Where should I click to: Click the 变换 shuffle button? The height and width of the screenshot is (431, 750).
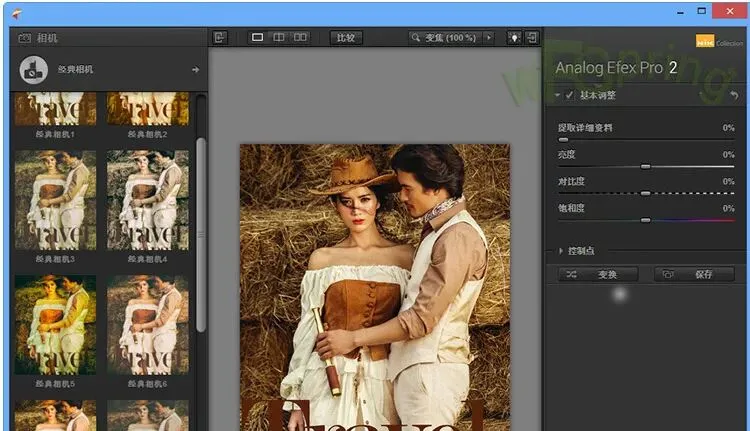[598, 274]
